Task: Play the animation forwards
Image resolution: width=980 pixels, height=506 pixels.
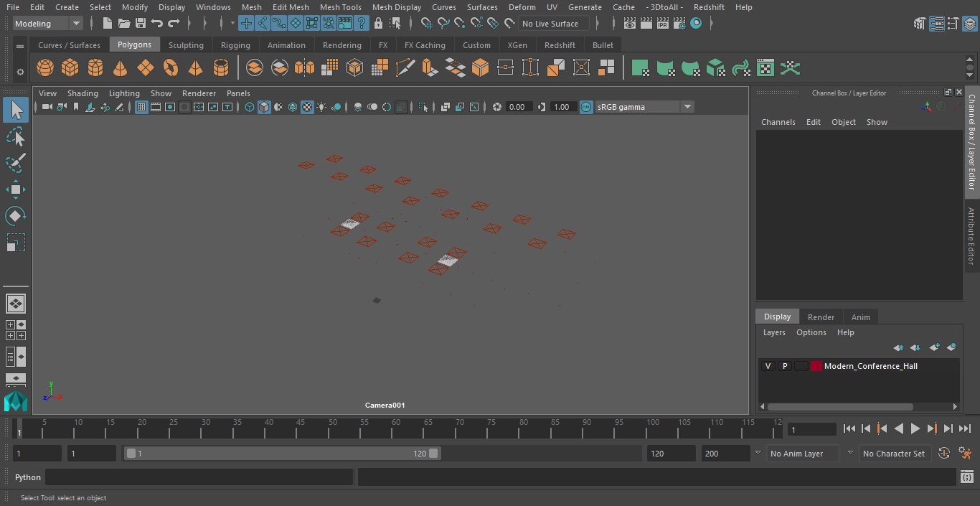Action: (x=915, y=428)
